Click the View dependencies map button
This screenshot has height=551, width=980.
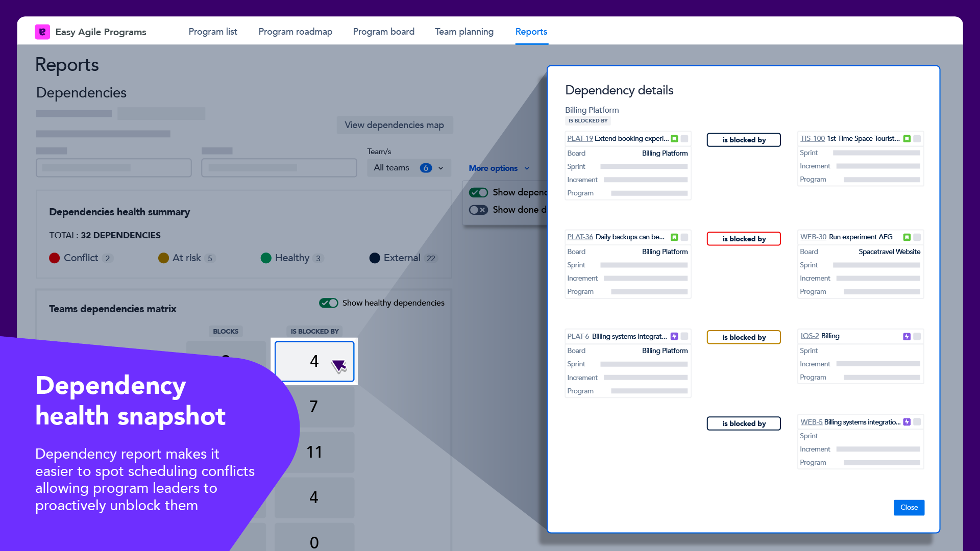pyautogui.click(x=395, y=125)
